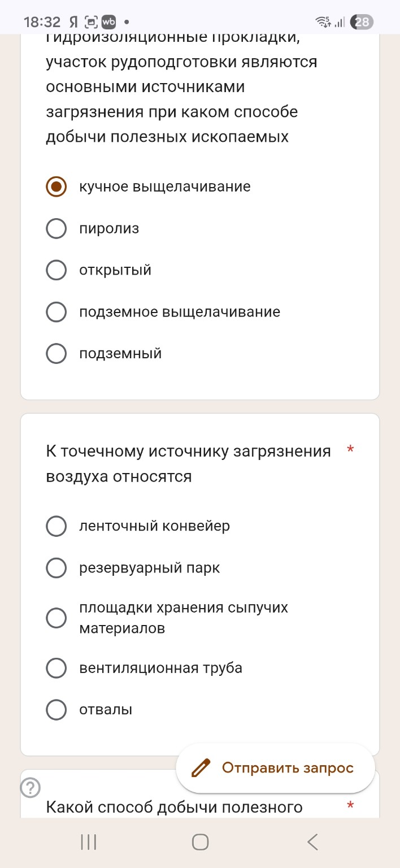Viewport: 400px width, 868px height.
Task: Select the пиролиз answer option
Action: coord(56,228)
